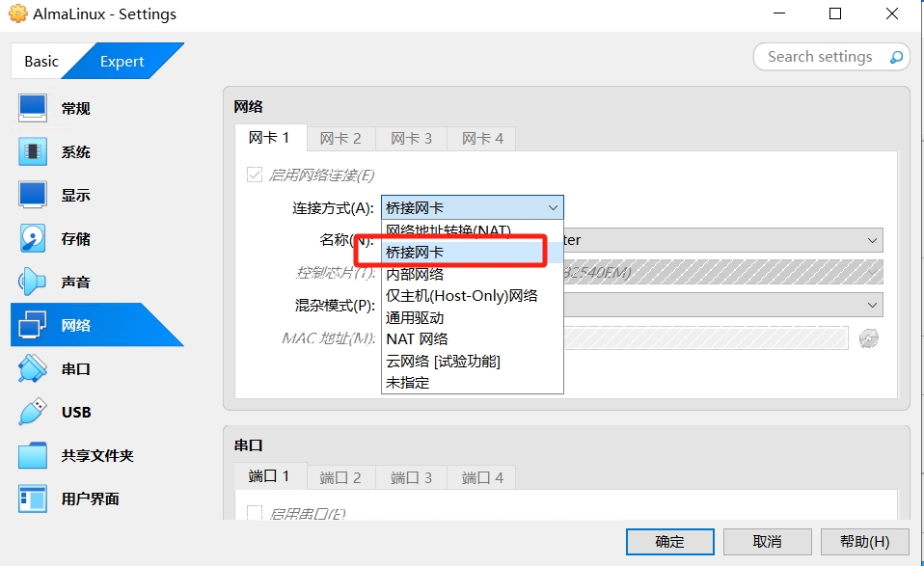Switch to the 网卡 1 tab
The height and width of the screenshot is (566, 924).
point(270,138)
